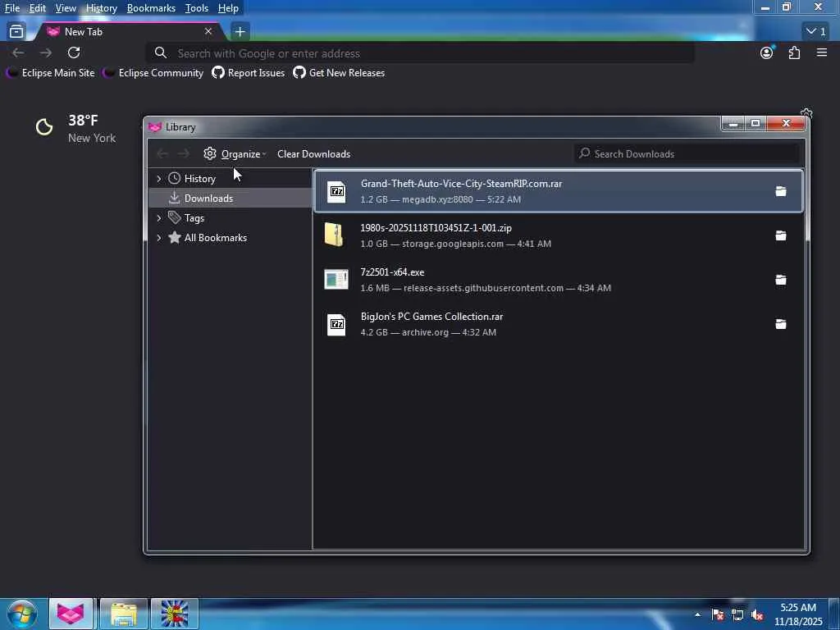
Task: Click the Search Downloads field
Action: pyautogui.click(x=687, y=153)
